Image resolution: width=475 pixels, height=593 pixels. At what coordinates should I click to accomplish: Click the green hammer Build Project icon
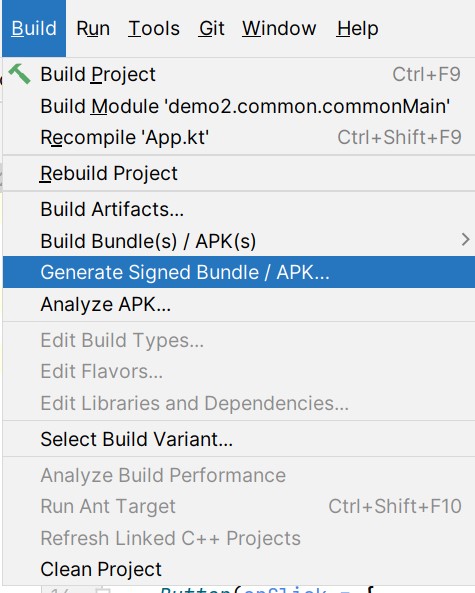tap(19, 74)
